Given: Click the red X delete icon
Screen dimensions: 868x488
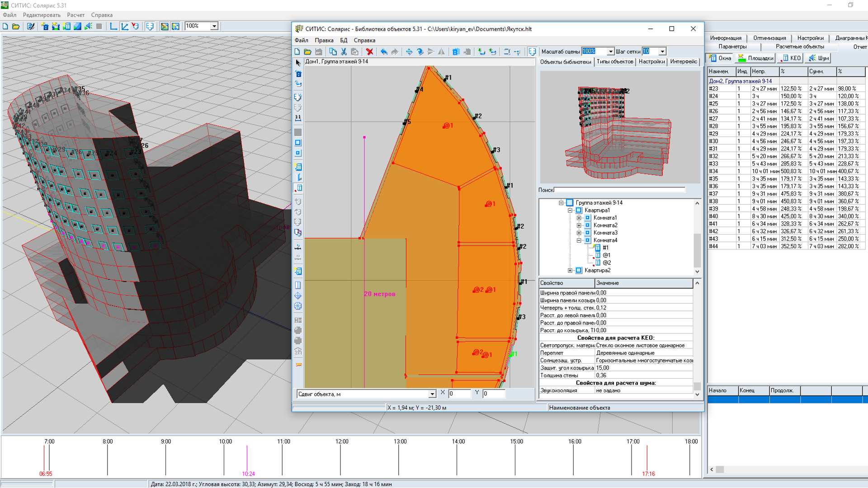Looking at the screenshot, I should (x=369, y=52).
